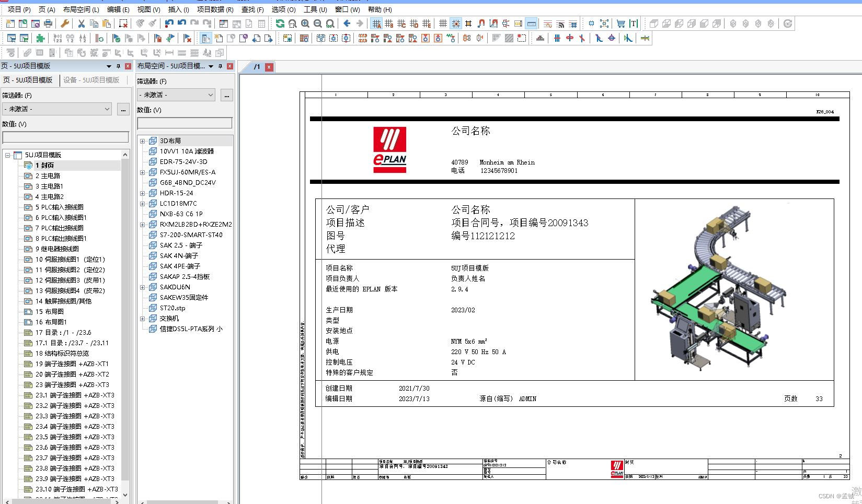Select 18 结构标识符总览 page
862x504 pixels.
62,354
